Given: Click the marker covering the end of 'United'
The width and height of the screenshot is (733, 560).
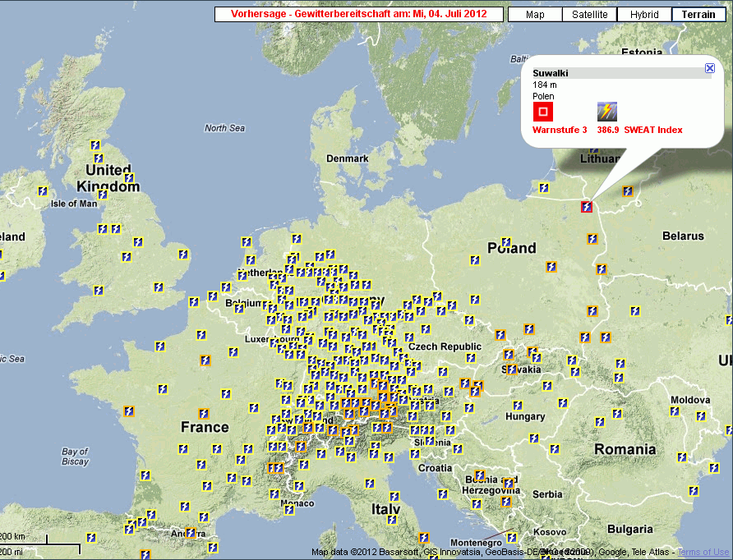Looking at the screenshot, I should point(130,178).
